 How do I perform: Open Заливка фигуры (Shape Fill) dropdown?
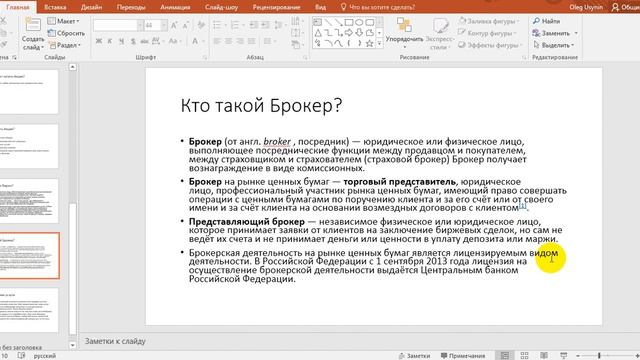489,21
